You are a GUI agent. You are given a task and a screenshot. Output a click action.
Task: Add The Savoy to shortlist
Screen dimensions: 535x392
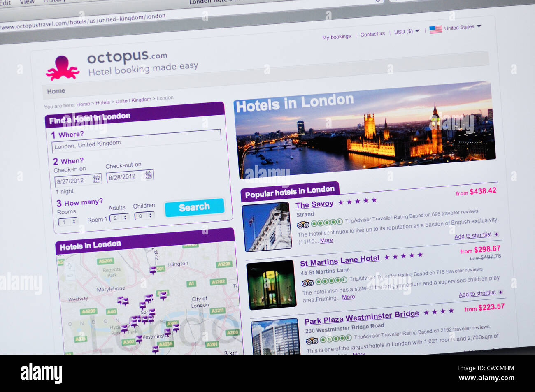(x=473, y=236)
